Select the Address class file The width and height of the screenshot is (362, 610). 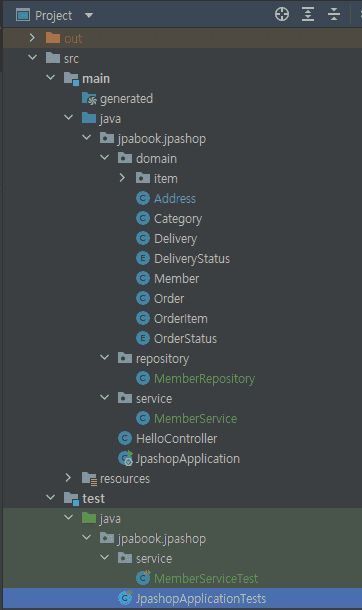tap(175, 198)
